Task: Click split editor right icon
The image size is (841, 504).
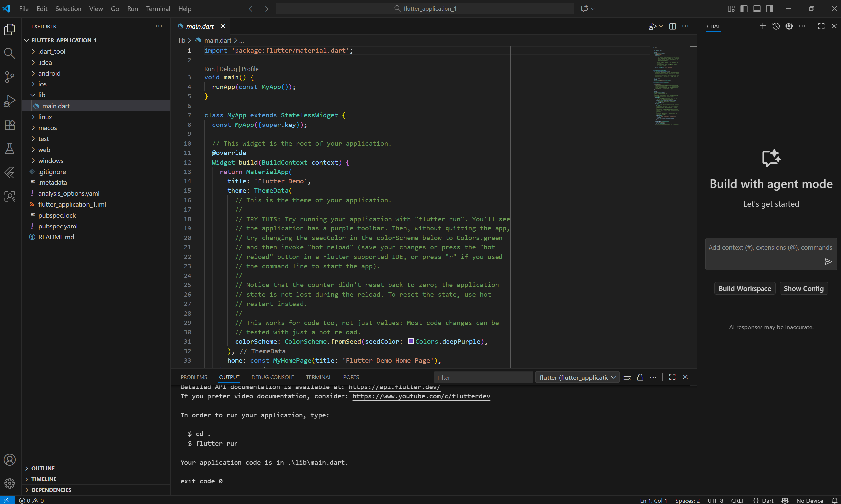Action: [672, 26]
